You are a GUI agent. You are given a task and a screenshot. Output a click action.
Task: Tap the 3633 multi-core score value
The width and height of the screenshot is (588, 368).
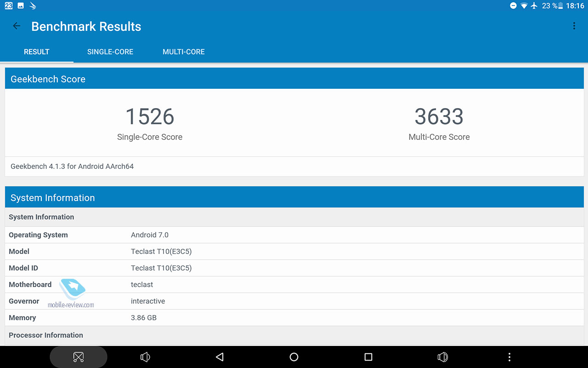pos(439,116)
